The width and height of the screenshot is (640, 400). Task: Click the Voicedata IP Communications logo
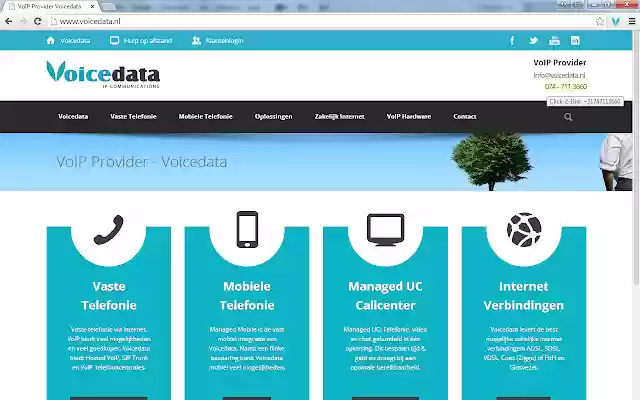click(x=103, y=74)
